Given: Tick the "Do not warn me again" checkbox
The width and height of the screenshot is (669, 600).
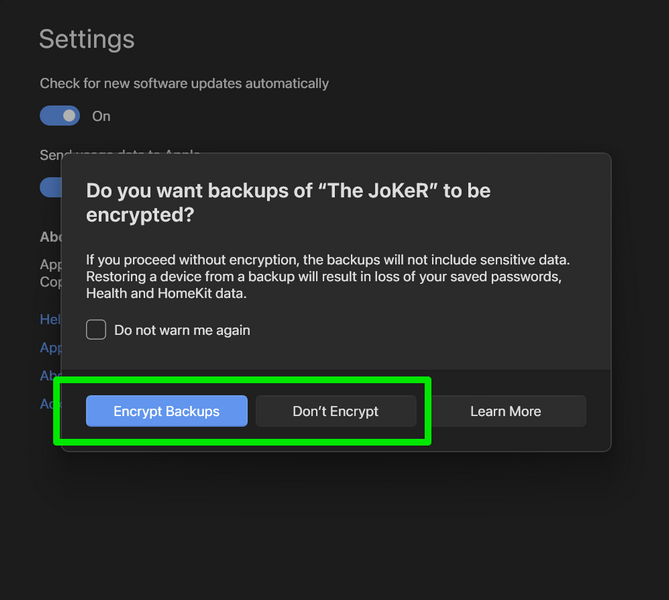Looking at the screenshot, I should click(96, 330).
